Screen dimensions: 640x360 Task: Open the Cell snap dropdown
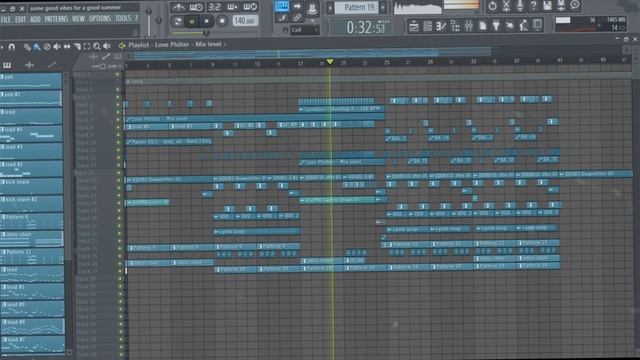pyautogui.click(x=304, y=30)
